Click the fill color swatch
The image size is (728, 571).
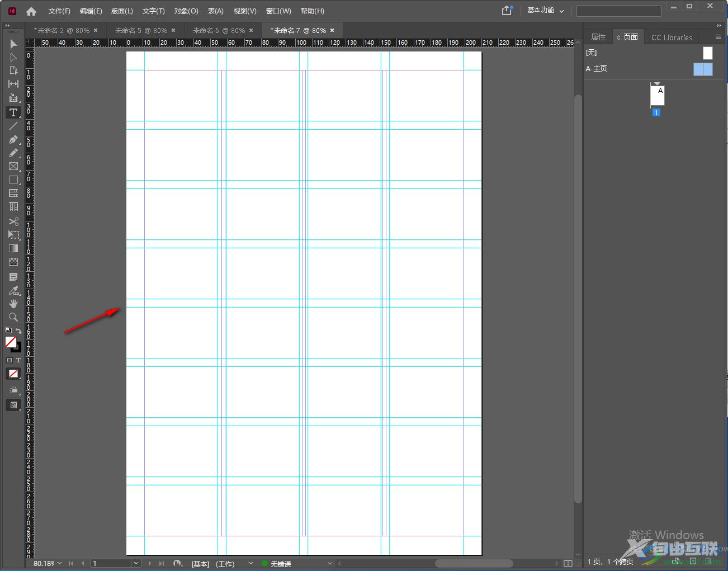(11, 341)
